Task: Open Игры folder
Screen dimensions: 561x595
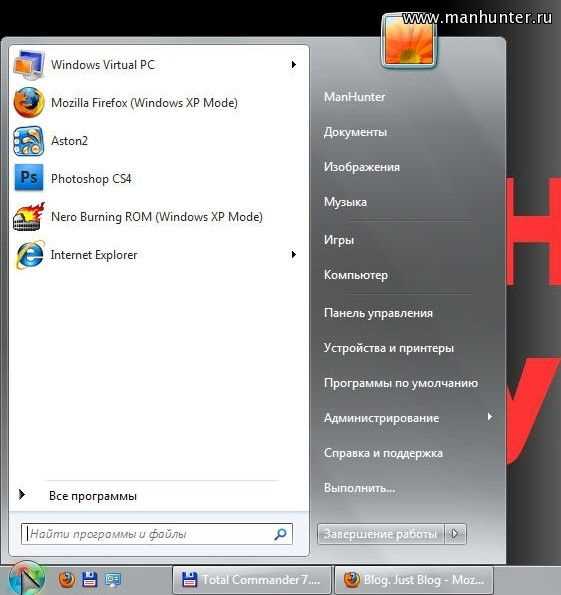Action: pos(339,240)
